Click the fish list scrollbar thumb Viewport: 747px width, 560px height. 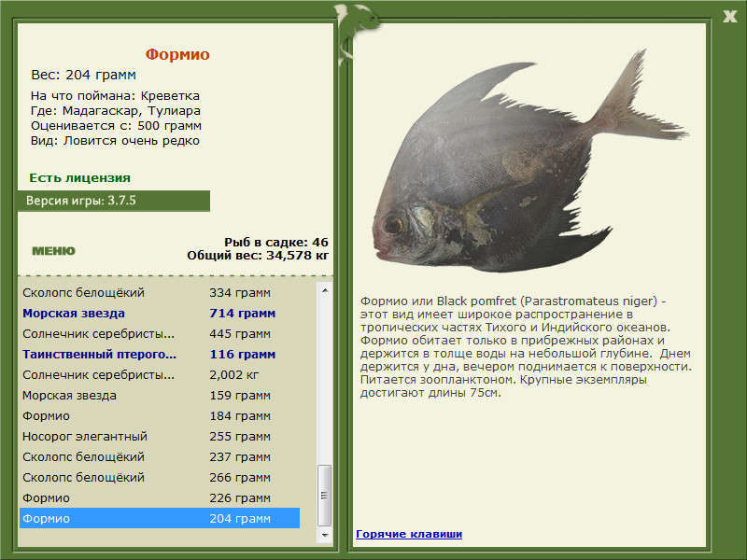[x=324, y=496]
